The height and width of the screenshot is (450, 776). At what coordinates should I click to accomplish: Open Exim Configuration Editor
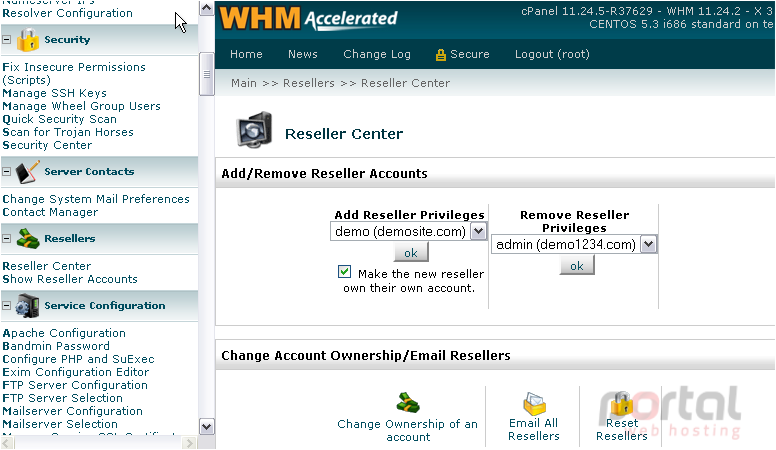coord(75,372)
